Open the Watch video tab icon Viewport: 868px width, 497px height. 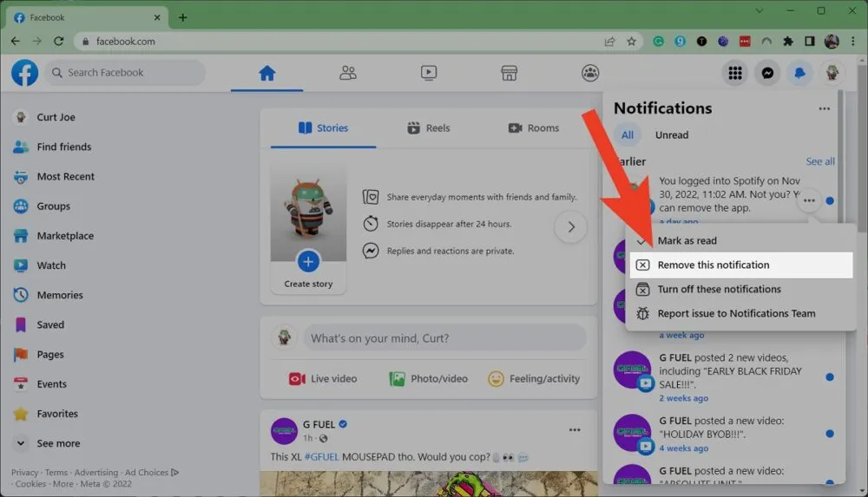pyautogui.click(x=429, y=73)
